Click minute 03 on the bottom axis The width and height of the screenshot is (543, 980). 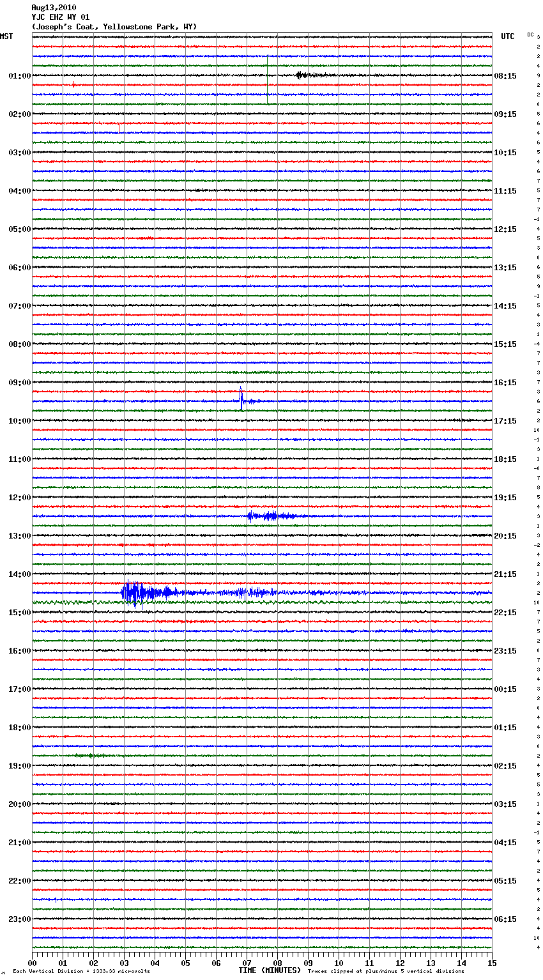tap(124, 963)
